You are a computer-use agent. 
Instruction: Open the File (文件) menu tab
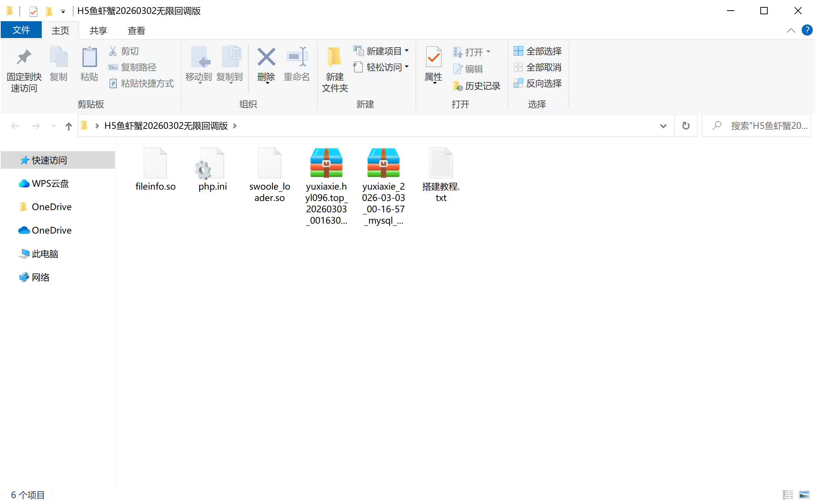[21, 30]
